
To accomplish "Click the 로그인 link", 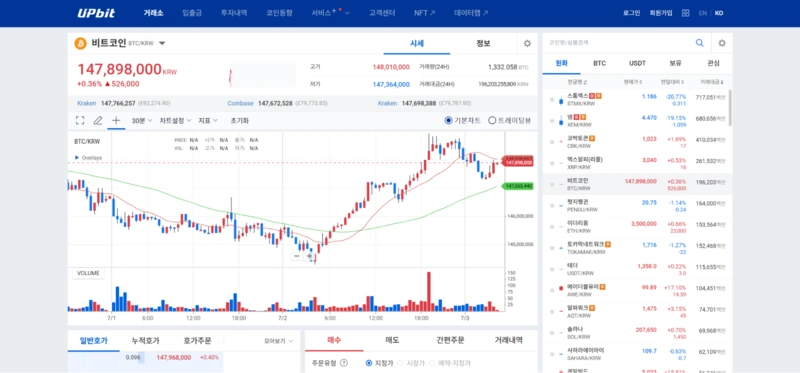I will pyautogui.click(x=631, y=13).
